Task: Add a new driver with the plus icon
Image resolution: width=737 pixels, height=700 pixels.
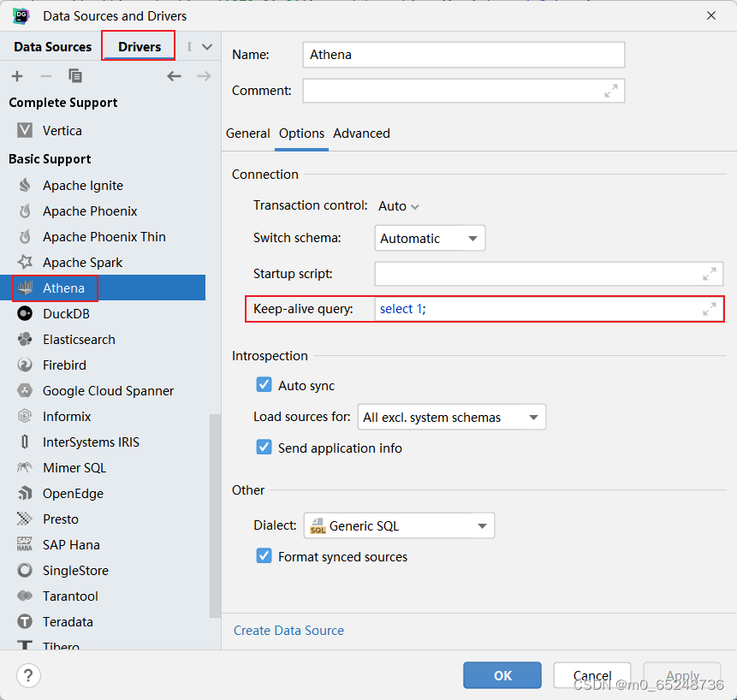Action: point(16,75)
